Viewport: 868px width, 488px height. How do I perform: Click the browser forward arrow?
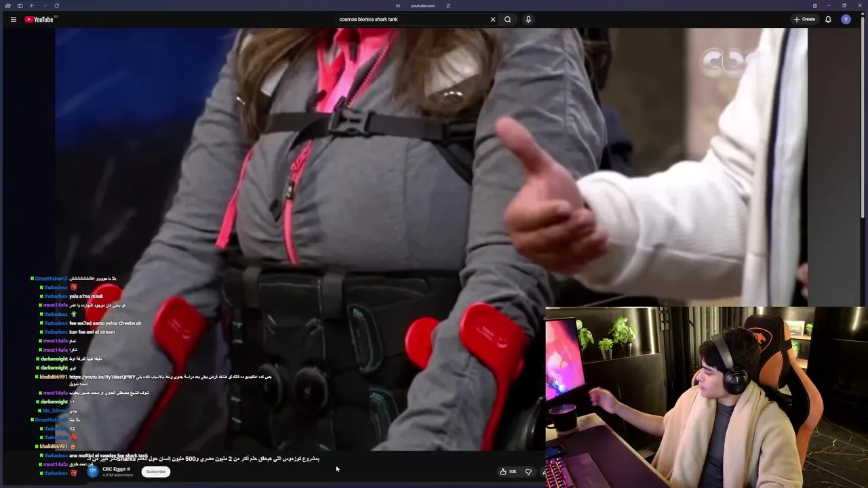pyautogui.click(x=44, y=5)
